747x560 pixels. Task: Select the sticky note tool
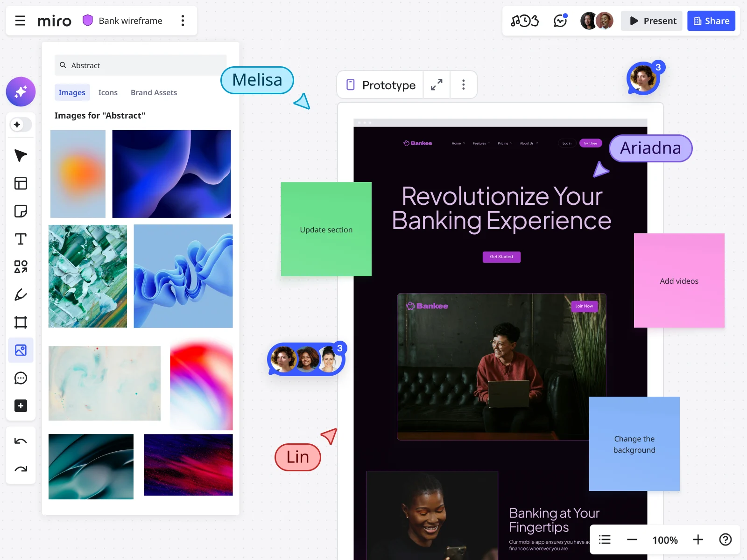21,211
